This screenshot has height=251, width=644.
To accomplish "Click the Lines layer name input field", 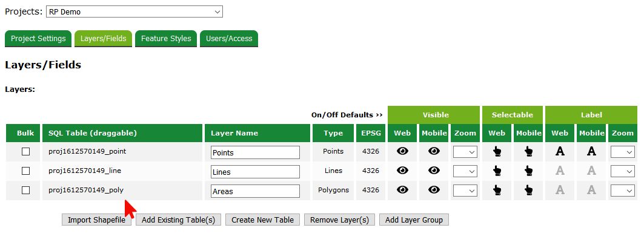I will (x=255, y=172).
